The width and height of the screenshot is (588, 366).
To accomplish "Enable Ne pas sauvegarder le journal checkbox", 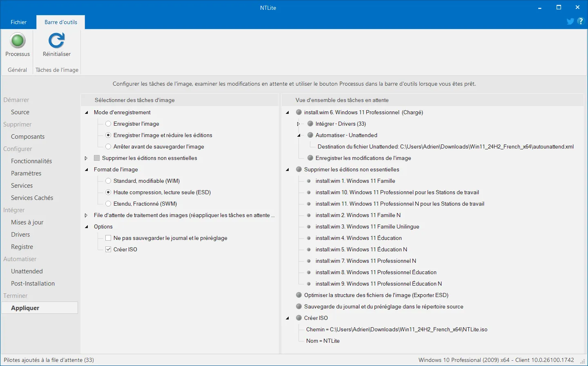I will click(x=108, y=238).
